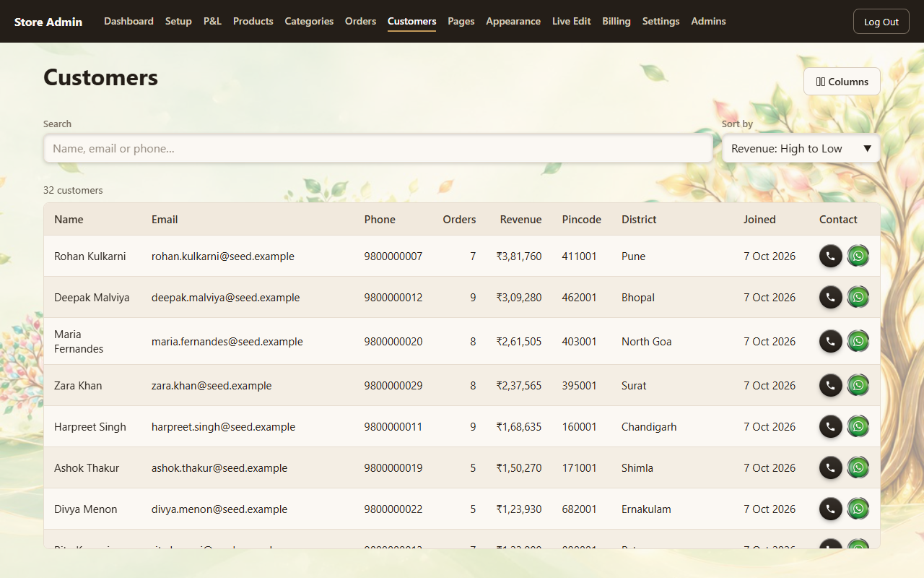924x578 pixels.
Task: Tap the WhatsApp icon for Zara Khan
Action: pos(858,385)
